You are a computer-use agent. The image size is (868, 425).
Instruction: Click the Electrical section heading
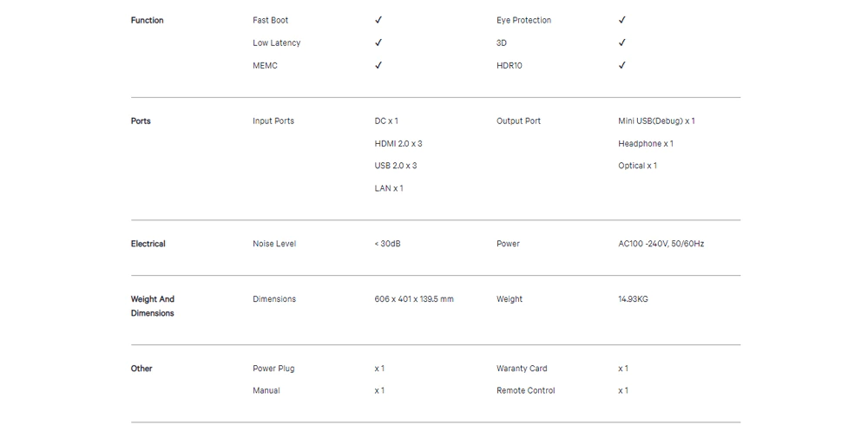[148, 244]
